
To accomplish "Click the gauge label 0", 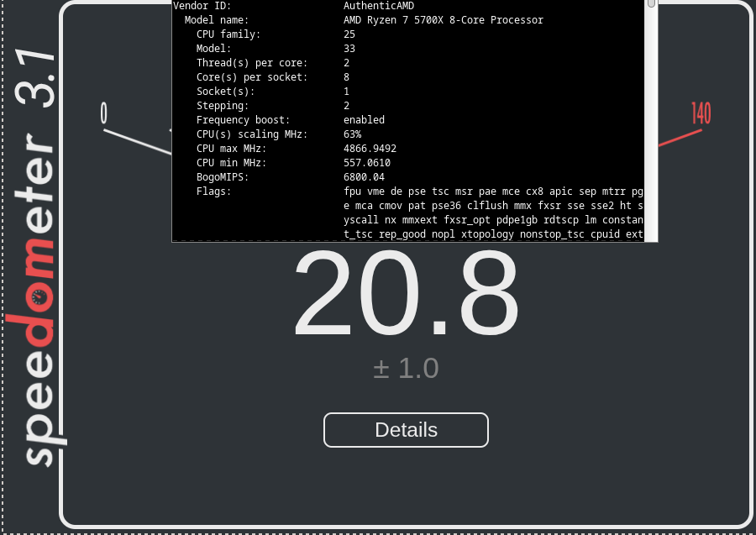I will pos(103,113).
